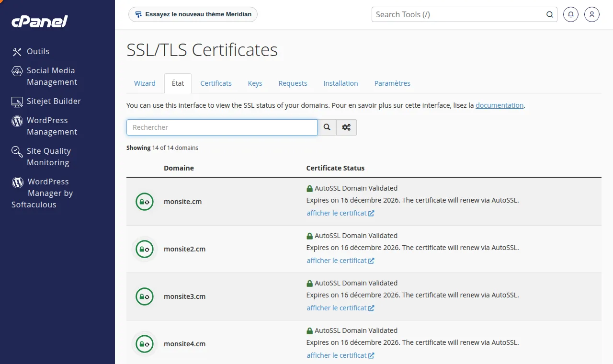Open the search settings gears button
Image resolution: width=613 pixels, height=364 pixels.
346,127
